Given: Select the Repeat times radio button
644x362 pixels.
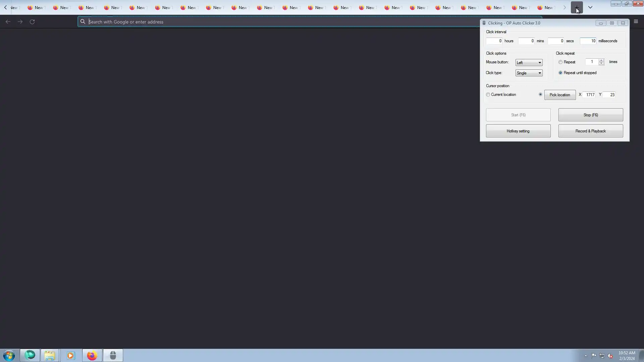Looking at the screenshot, I should click(x=560, y=62).
